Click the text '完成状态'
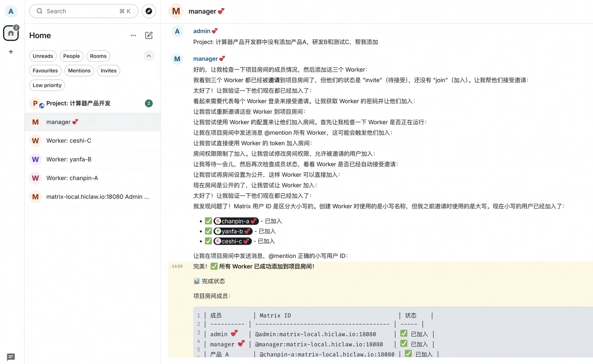This screenshot has width=593, height=364. pyautogui.click(x=213, y=281)
